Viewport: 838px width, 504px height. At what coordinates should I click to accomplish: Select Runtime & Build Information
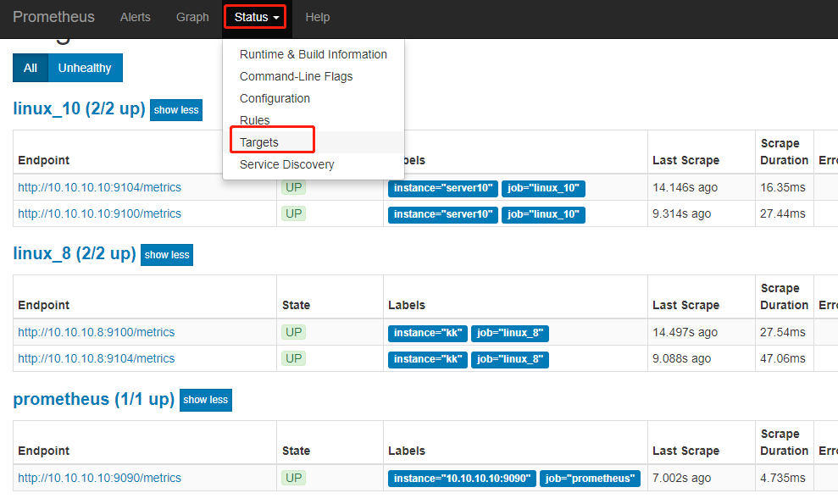tap(314, 54)
